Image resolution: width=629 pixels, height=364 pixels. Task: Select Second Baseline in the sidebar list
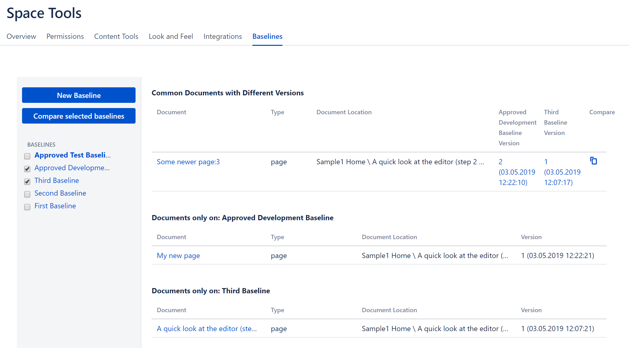coord(60,193)
